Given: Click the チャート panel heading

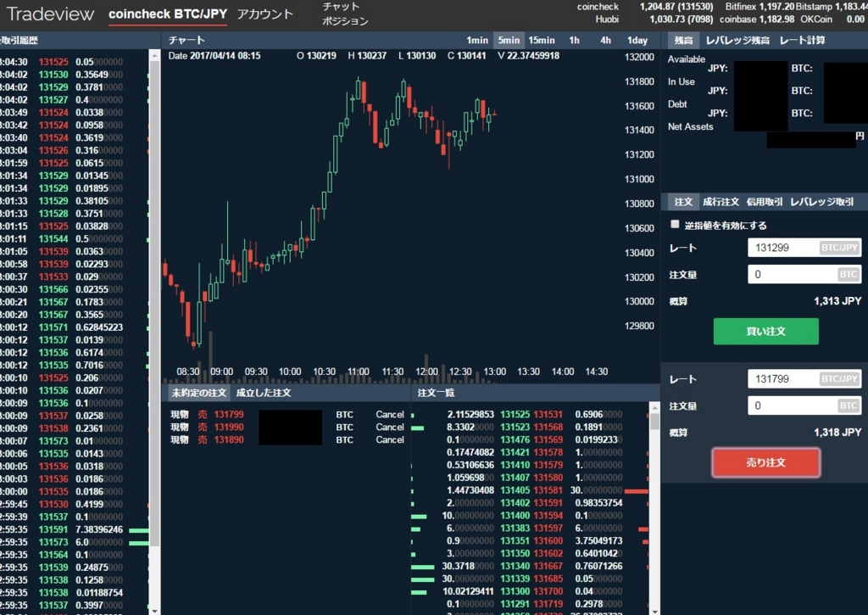Looking at the screenshot, I should (x=186, y=40).
